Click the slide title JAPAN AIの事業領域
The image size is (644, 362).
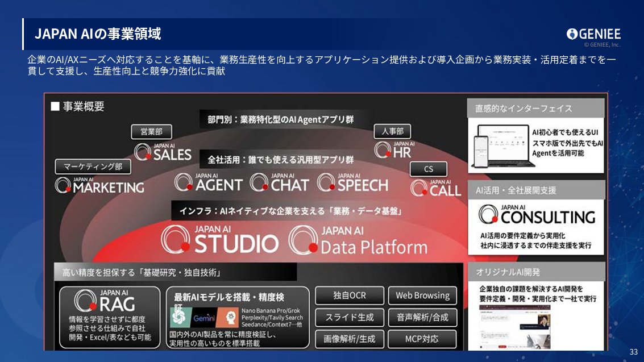(x=98, y=34)
